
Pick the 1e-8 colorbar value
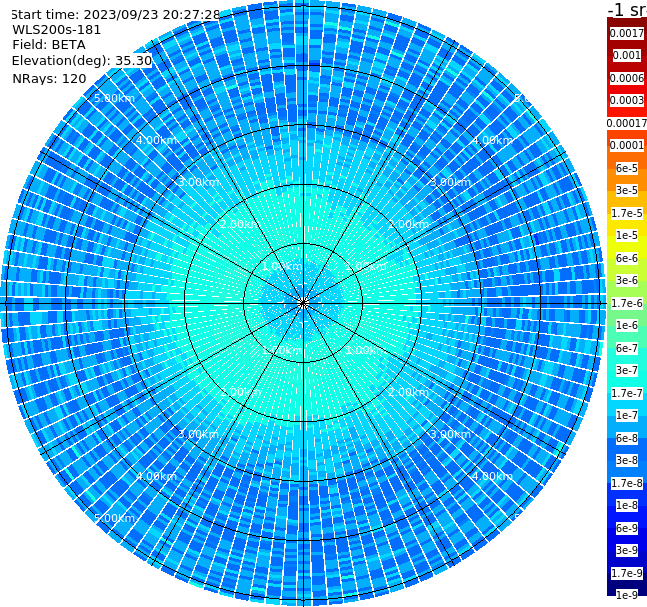627,505
